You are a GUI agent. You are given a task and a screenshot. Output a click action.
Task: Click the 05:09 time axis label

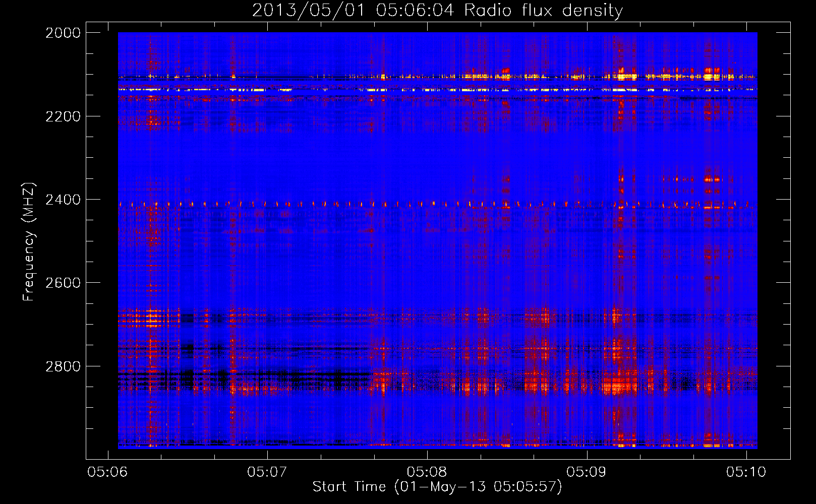[x=587, y=472]
